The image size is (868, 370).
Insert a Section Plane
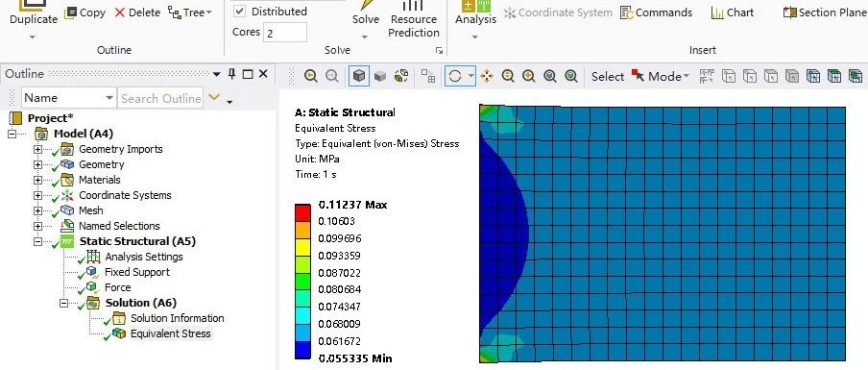pyautogui.click(x=825, y=12)
